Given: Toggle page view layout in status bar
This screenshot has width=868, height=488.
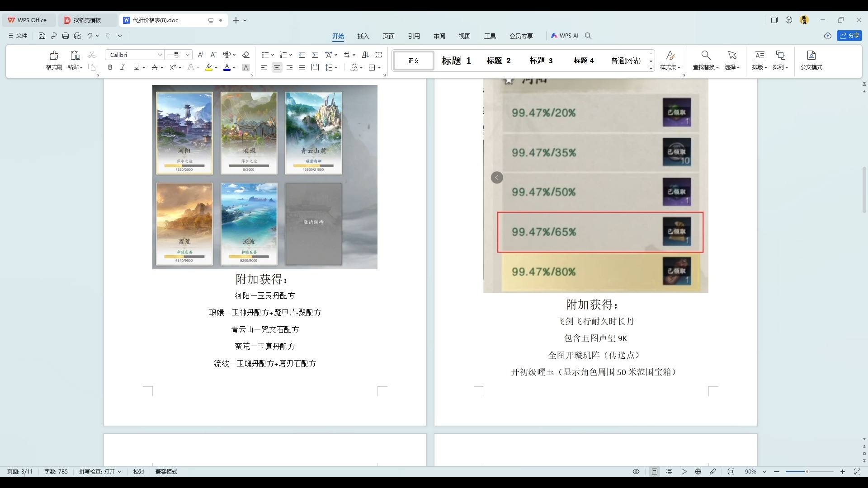Looking at the screenshot, I should pos(654,472).
